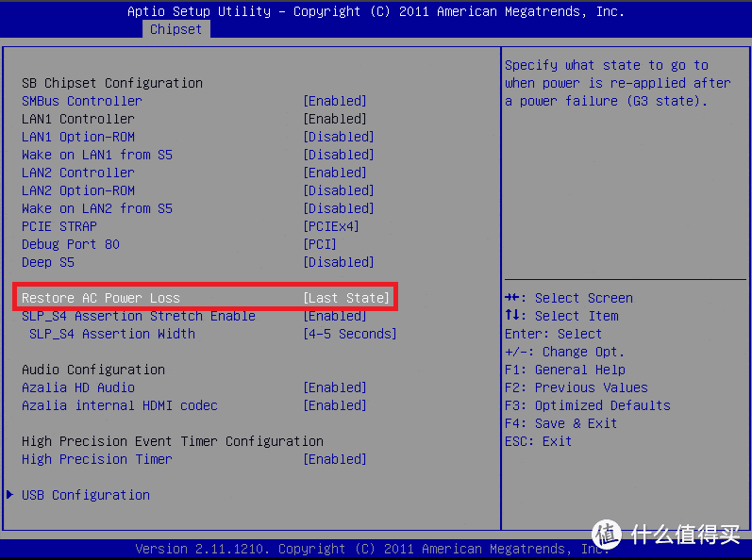The width and height of the screenshot is (752, 560).
Task: Select LAN2 Controller setting
Action: (x=78, y=173)
